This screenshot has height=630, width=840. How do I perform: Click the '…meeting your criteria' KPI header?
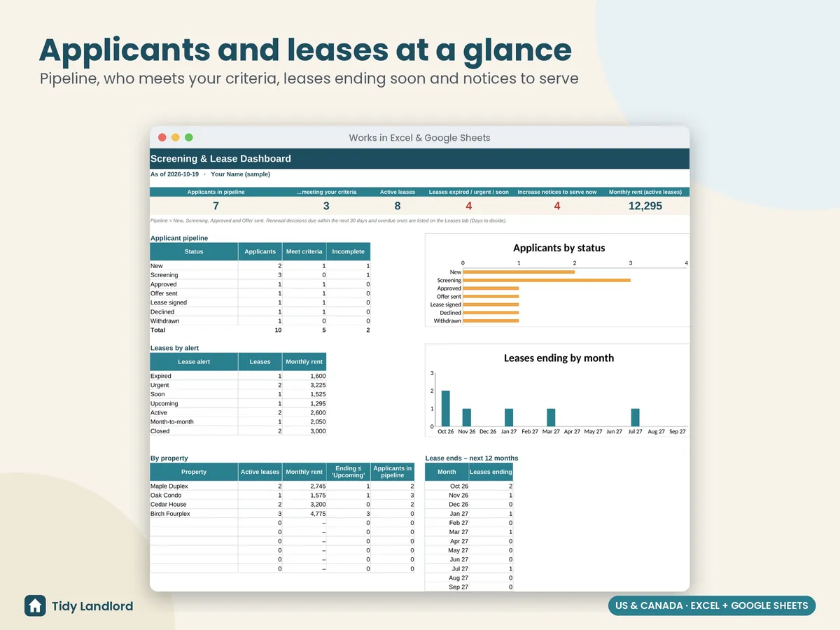click(326, 192)
